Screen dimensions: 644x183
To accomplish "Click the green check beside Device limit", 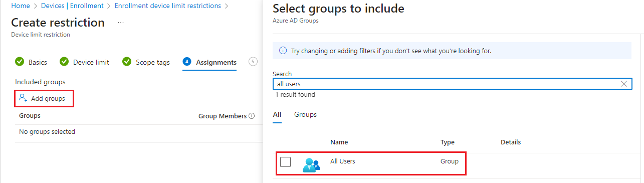I will (64, 62).
